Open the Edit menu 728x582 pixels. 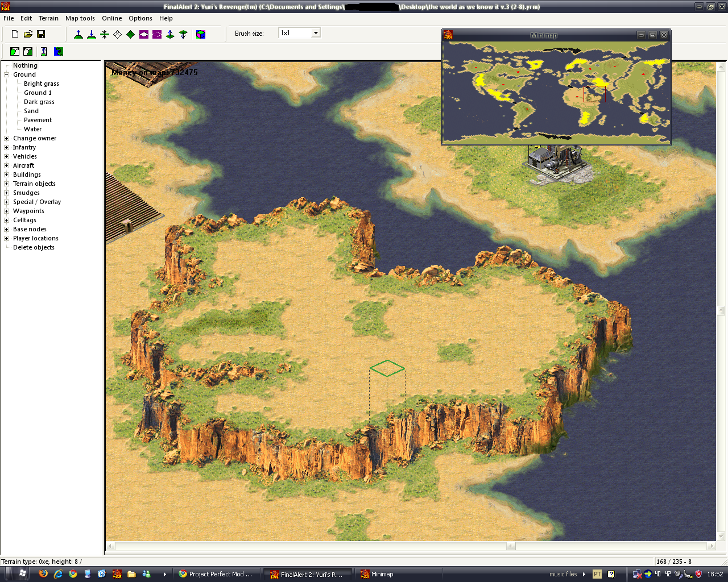click(26, 18)
